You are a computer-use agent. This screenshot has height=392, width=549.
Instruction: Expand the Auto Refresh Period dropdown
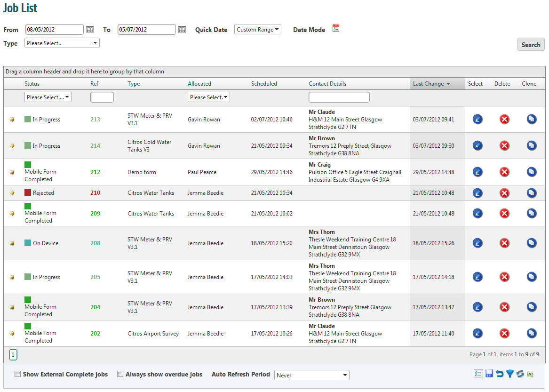tap(312, 375)
